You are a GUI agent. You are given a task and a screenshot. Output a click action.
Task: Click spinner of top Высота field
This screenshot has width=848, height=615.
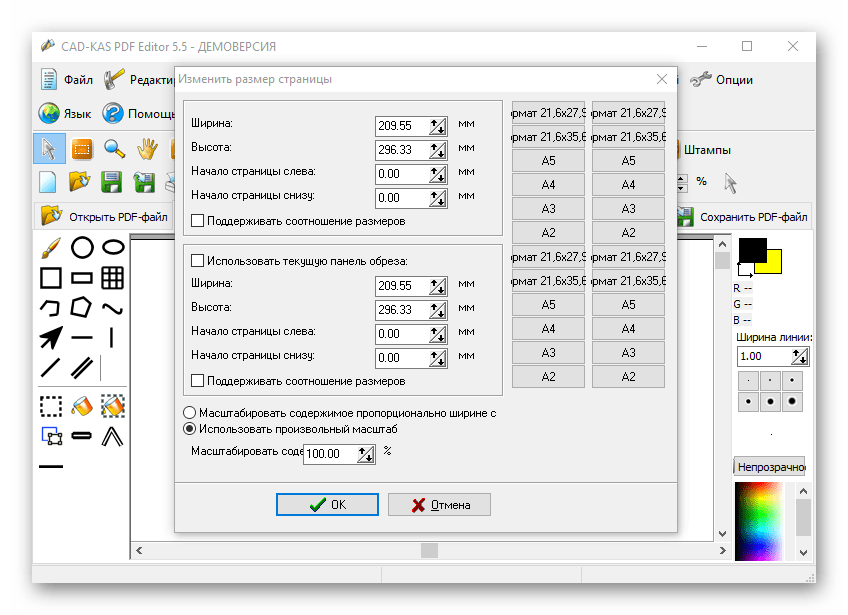click(438, 150)
